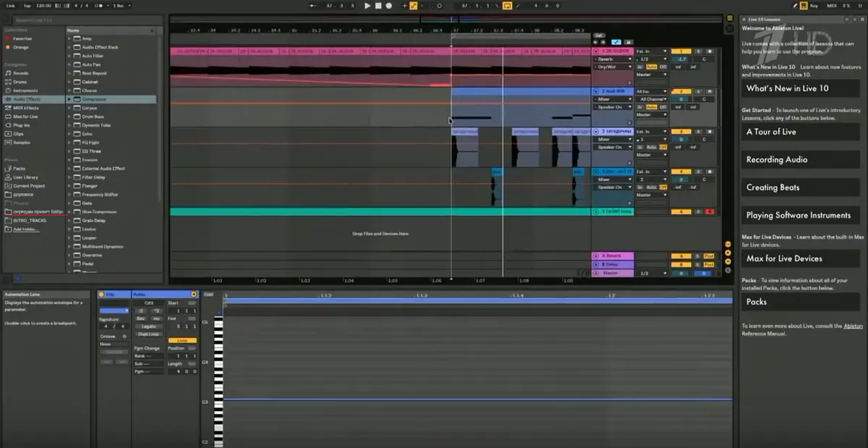Start playback with the Play button
The image size is (868, 448).
[x=367, y=5]
